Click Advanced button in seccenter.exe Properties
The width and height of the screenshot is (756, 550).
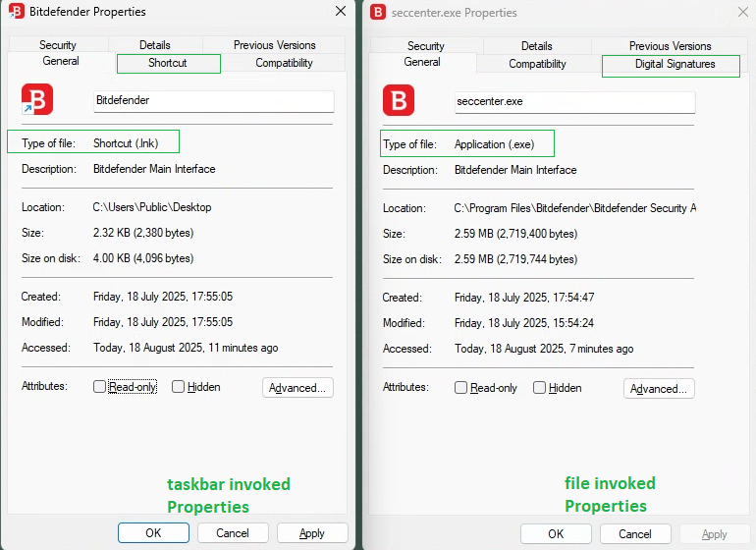coord(659,388)
